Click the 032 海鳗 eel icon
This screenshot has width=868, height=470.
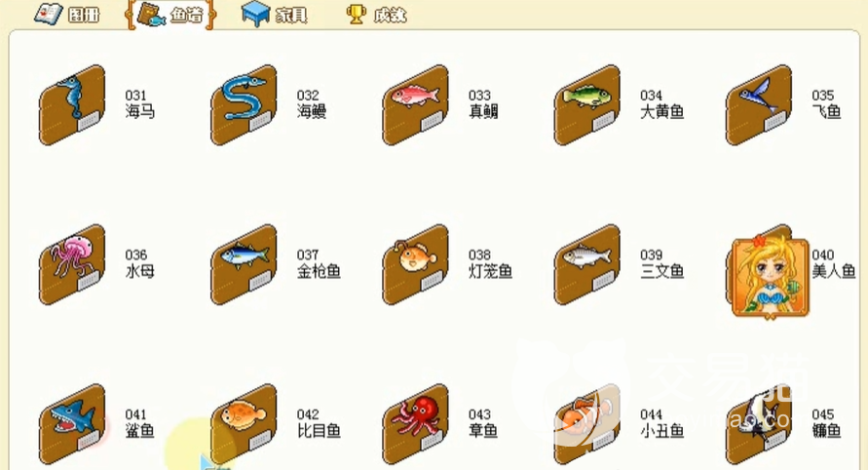(244, 105)
